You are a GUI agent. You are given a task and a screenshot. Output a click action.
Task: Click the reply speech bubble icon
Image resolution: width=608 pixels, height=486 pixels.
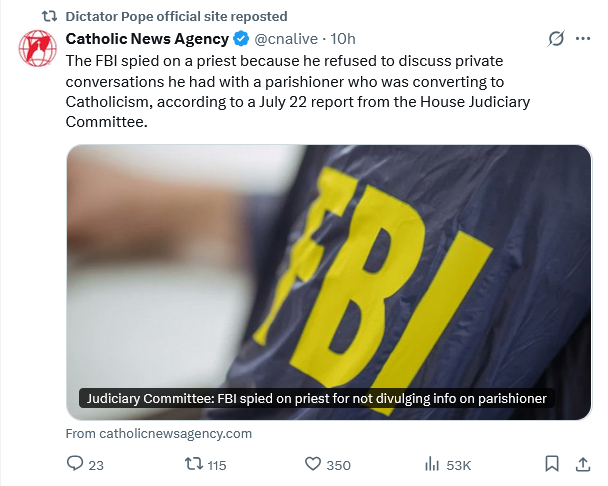pyautogui.click(x=74, y=464)
